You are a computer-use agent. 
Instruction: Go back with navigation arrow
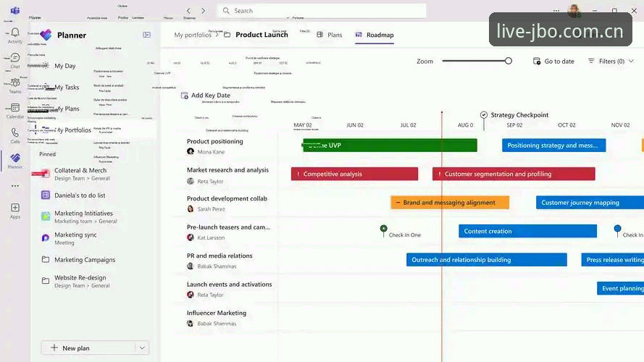coord(188,11)
